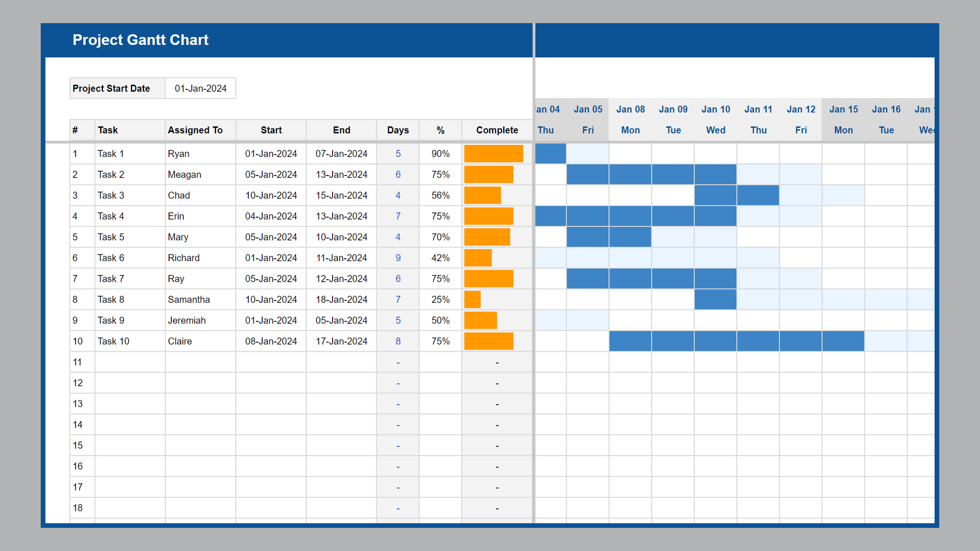Select the Start date for Task 3
This screenshot has height=551, width=980.
pyautogui.click(x=271, y=195)
